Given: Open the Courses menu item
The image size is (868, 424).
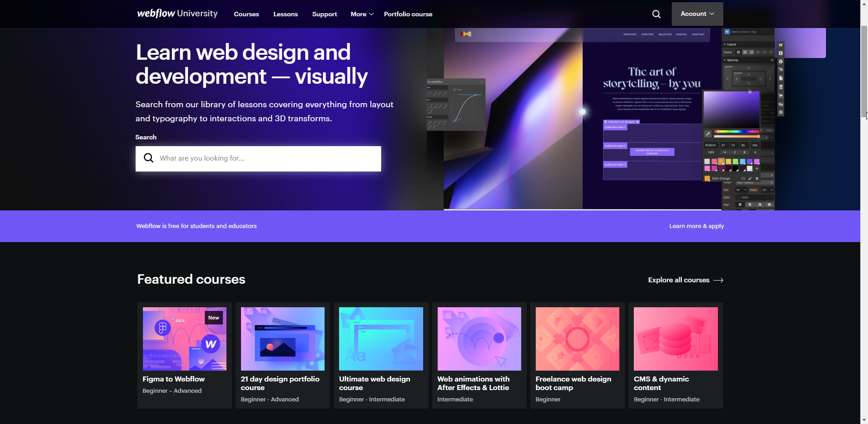Looking at the screenshot, I should pos(246,14).
